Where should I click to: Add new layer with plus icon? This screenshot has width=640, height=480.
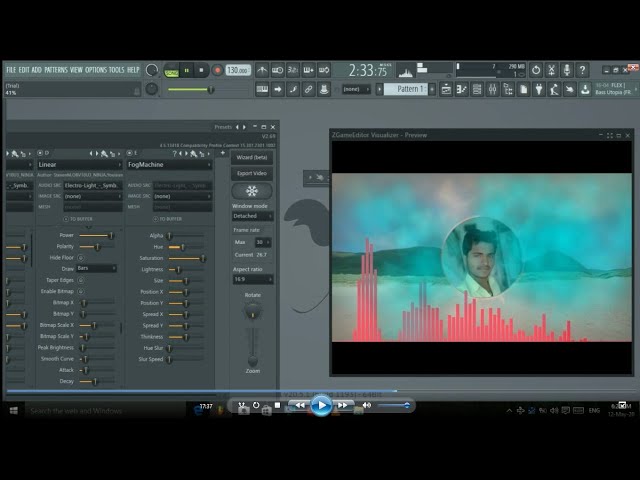[222, 153]
